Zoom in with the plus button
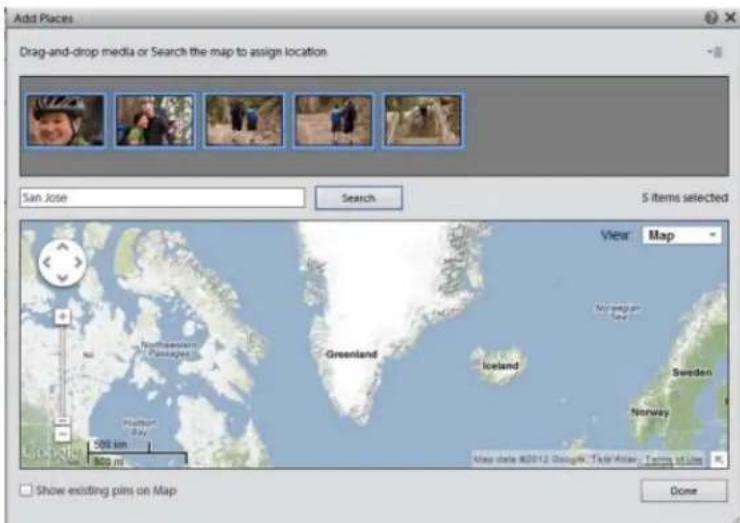Viewport: 740px width, 523px height. coord(62,317)
